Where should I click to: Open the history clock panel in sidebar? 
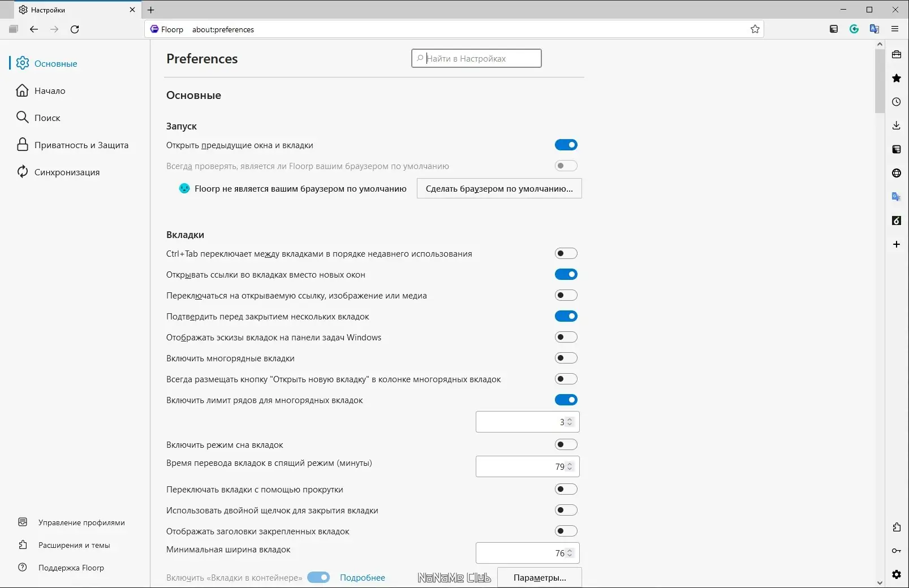897,102
